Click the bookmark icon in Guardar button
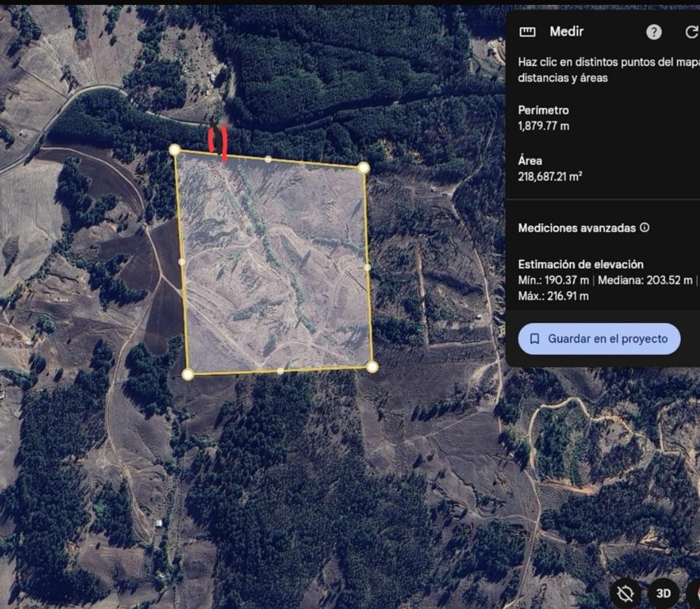The image size is (700, 609). point(535,339)
